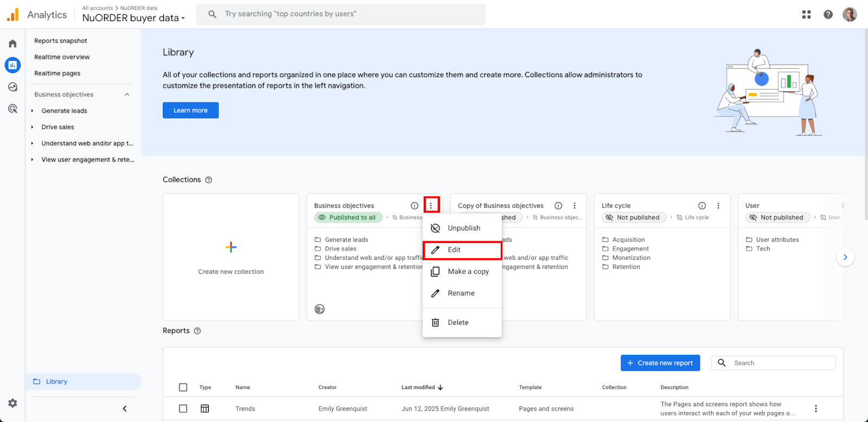868x422 pixels.
Task: Expand View user engagement & retention nav item
Action: click(32, 159)
